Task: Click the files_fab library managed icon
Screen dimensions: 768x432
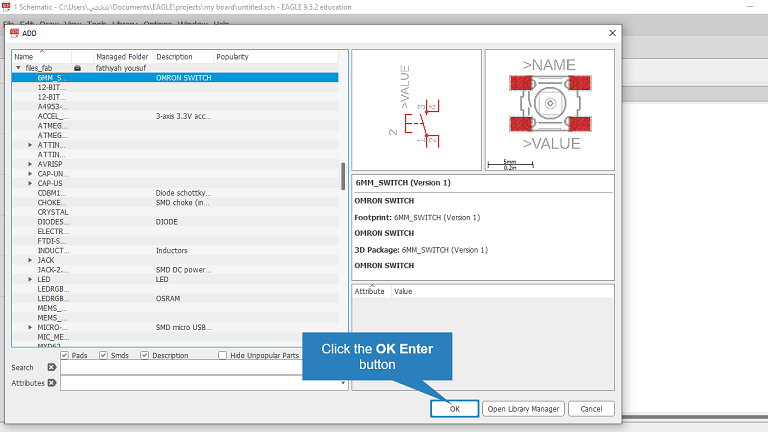Action: coord(77,68)
